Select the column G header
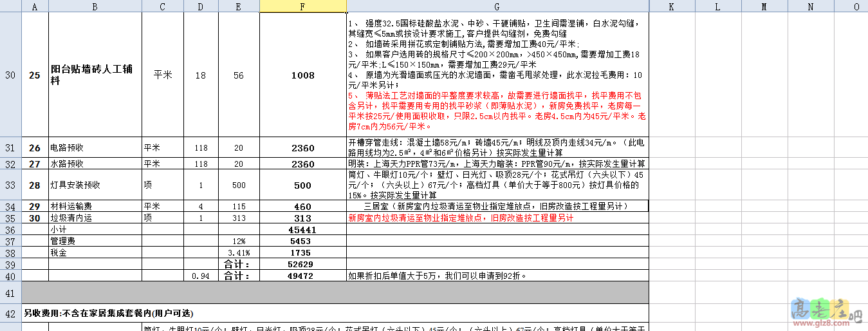The image size is (868, 331). [497, 6]
